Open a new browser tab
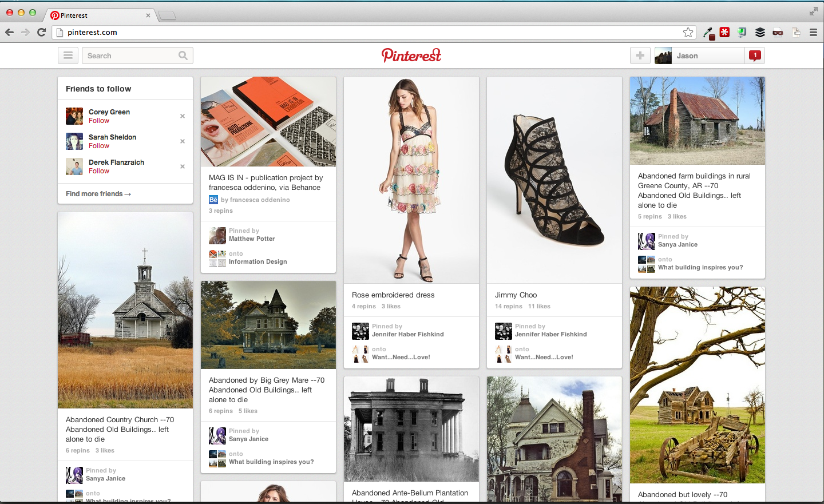Screen dimensions: 824x504 [167, 15]
